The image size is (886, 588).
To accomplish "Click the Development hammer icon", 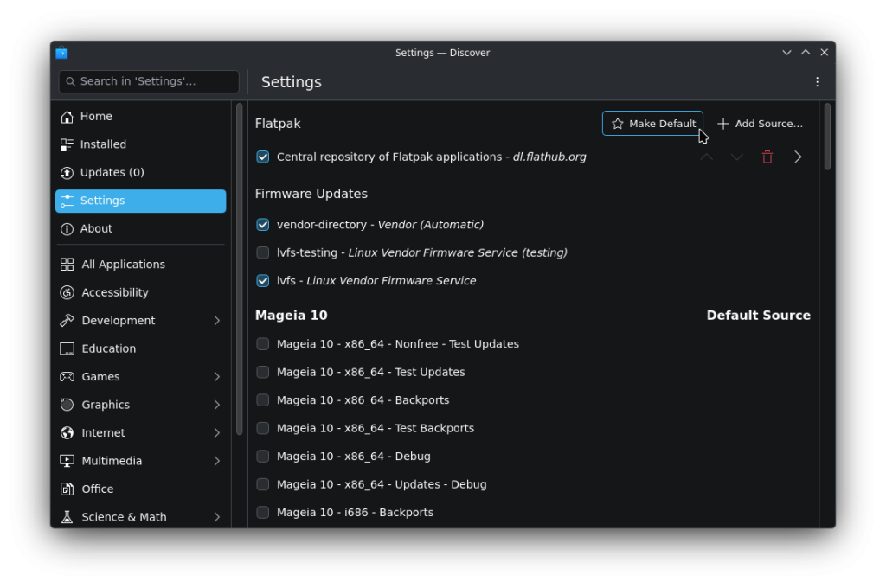I will [67, 321].
